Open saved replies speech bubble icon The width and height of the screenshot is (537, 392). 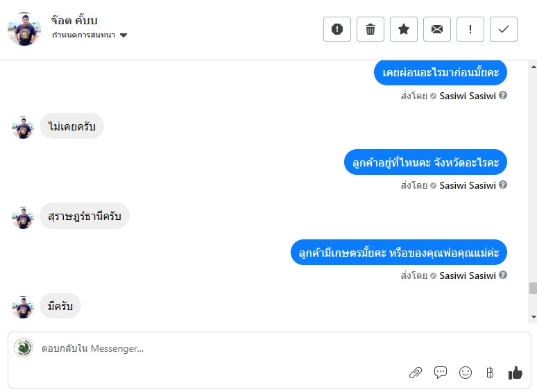(x=441, y=373)
